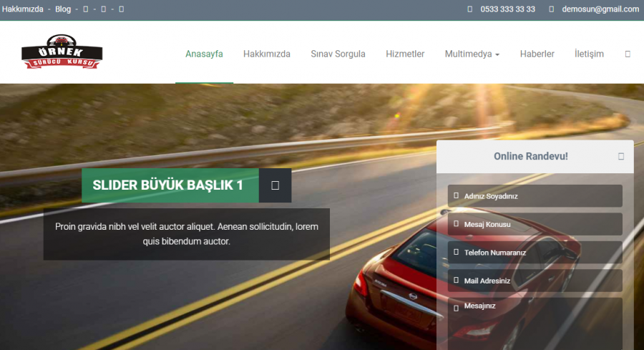Focus the Telefon Numaranız field
This screenshot has height=350, width=644.
click(535, 253)
